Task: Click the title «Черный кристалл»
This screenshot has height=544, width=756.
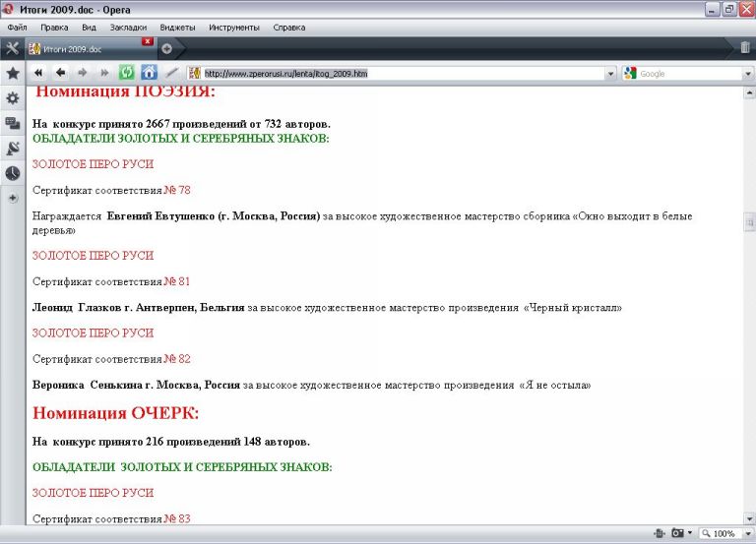Action: click(573, 308)
